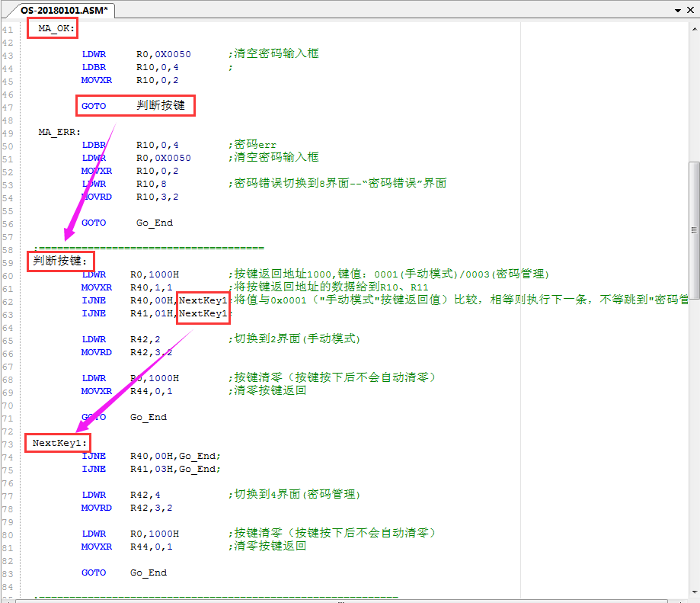Click the vertical scrollbar down arrow
The image size is (700, 603).
pos(694,592)
